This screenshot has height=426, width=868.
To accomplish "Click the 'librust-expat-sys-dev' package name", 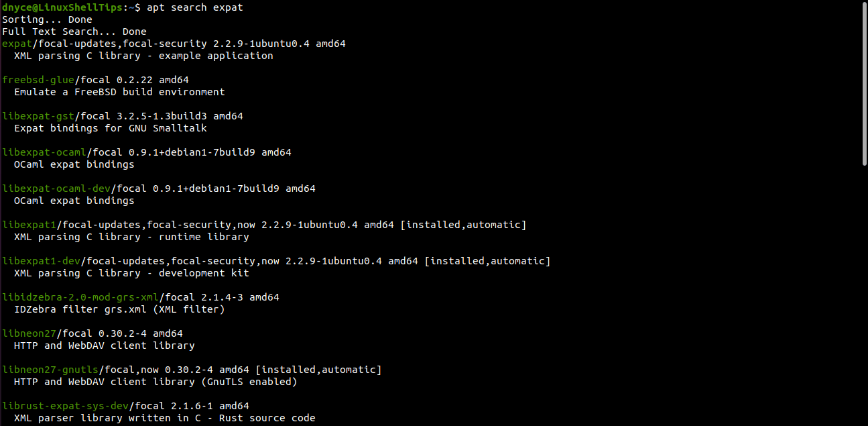I will [x=65, y=406].
